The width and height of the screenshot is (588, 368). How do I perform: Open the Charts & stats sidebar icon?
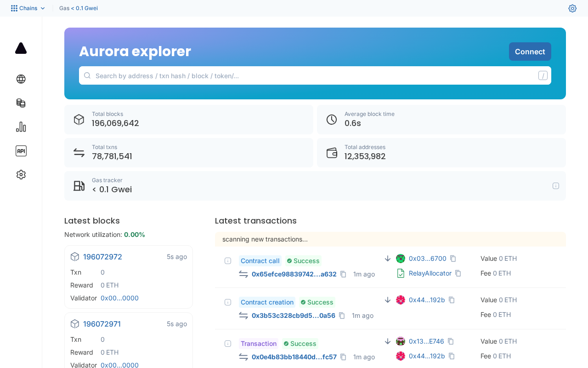pos(21,127)
